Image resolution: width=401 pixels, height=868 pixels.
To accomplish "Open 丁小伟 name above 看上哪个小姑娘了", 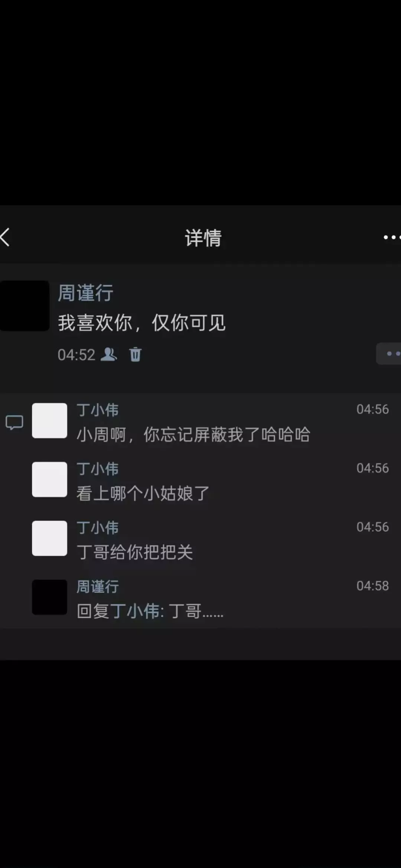I will point(98,469).
